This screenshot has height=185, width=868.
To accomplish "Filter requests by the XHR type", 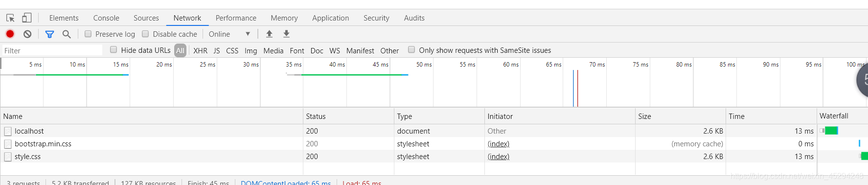I will click(200, 50).
